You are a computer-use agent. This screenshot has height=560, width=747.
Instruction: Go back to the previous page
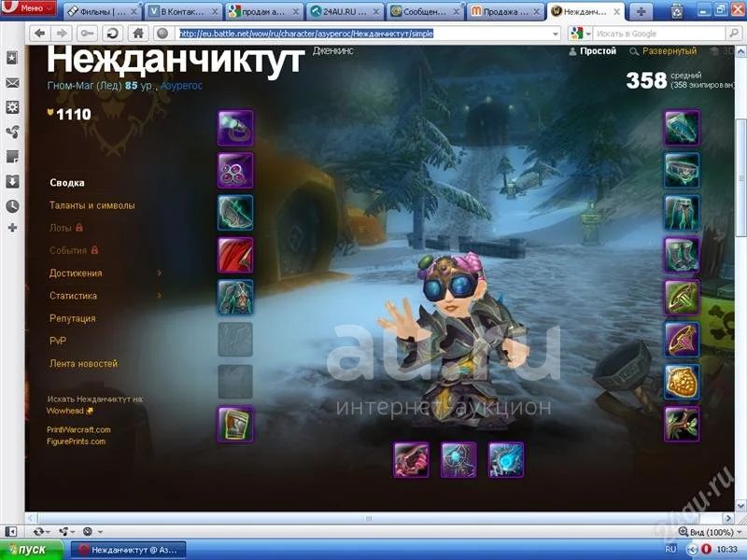(x=40, y=34)
